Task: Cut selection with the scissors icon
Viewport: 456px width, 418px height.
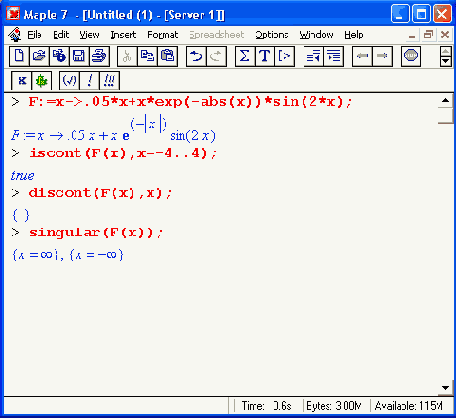Action: [x=127, y=56]
